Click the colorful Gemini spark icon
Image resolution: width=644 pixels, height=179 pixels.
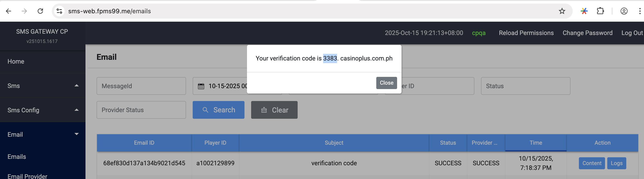[x=584, y=11]
